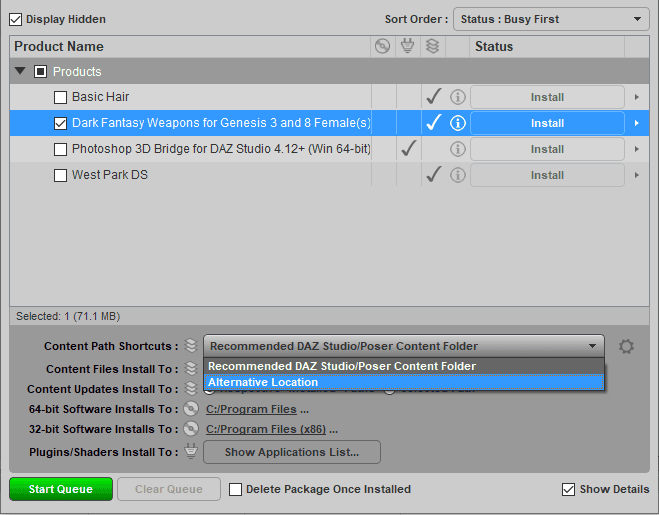
Task: Toggle the Products group checkbox
Action: (40, 71)
